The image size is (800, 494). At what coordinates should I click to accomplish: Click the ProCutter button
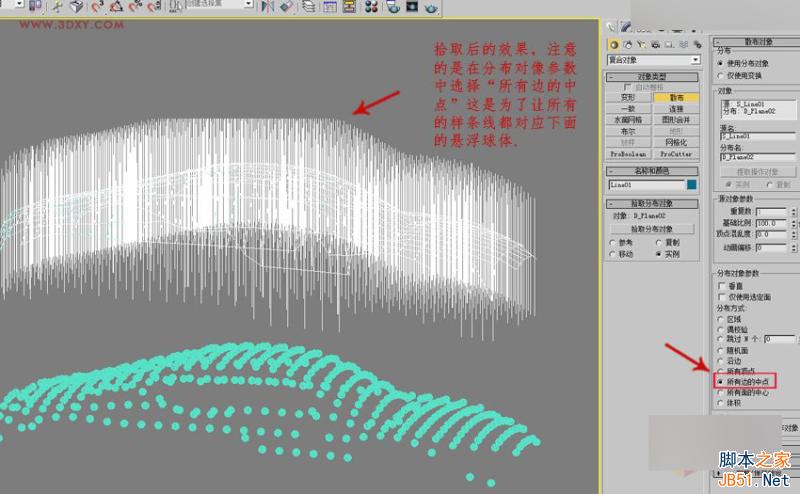coord(676,154)
